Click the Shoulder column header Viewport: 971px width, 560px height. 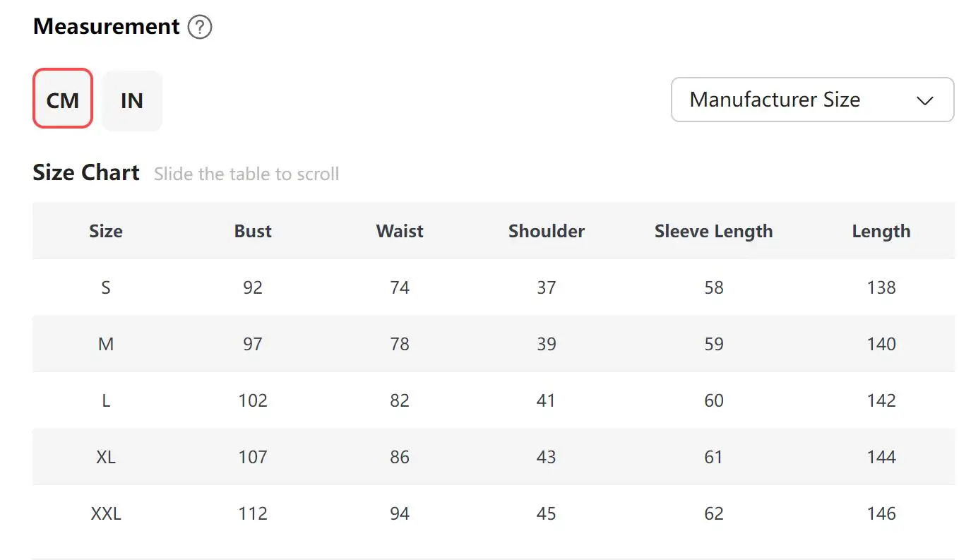point(547,231)
